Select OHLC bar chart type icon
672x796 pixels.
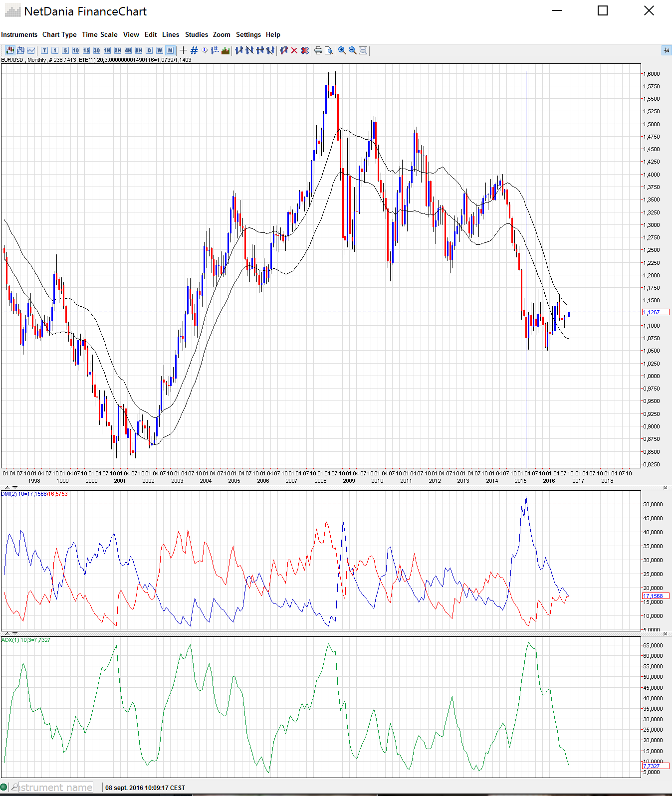click(20, 50)
